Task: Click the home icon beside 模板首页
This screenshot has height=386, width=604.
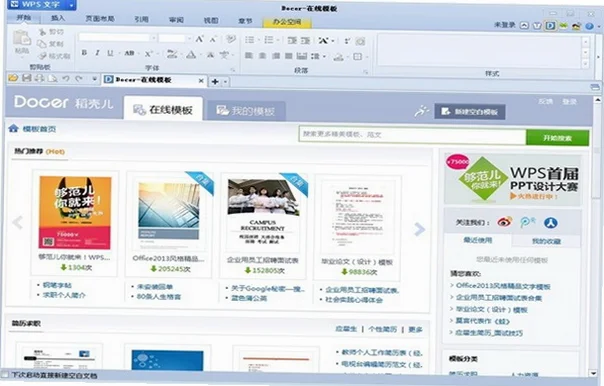Action: (13, 128)
